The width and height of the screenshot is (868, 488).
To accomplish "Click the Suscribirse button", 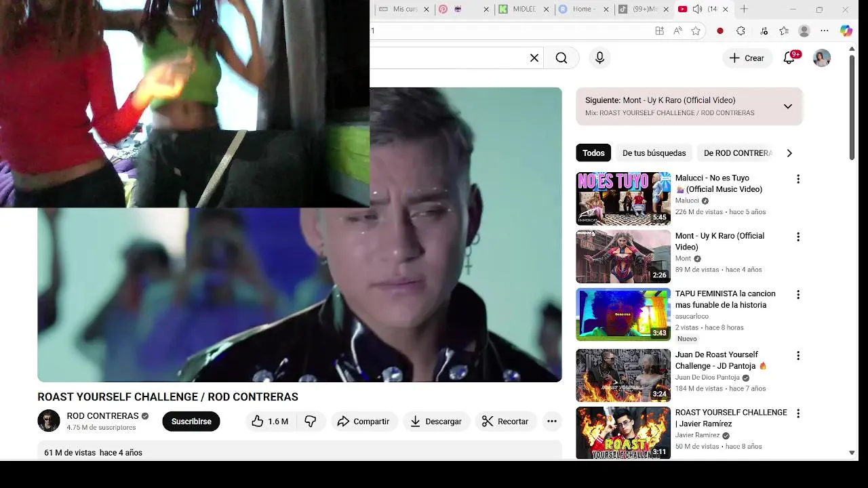I will (x=191, y=422).
